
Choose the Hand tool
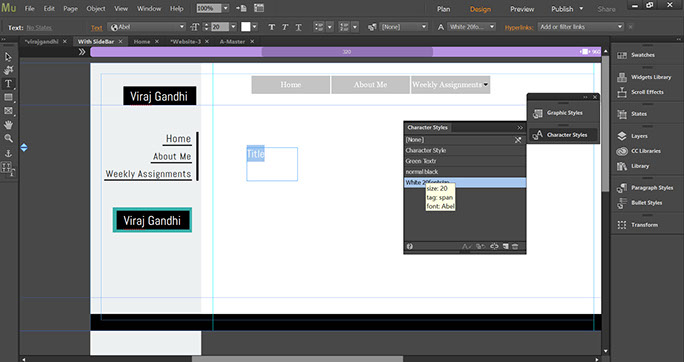click(x=8, y=125)
